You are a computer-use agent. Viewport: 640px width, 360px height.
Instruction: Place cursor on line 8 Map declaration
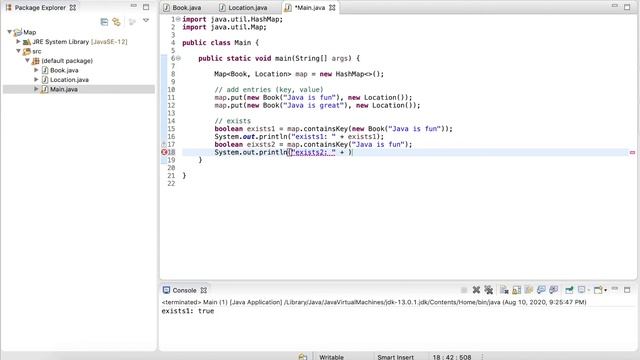point(299,74)
